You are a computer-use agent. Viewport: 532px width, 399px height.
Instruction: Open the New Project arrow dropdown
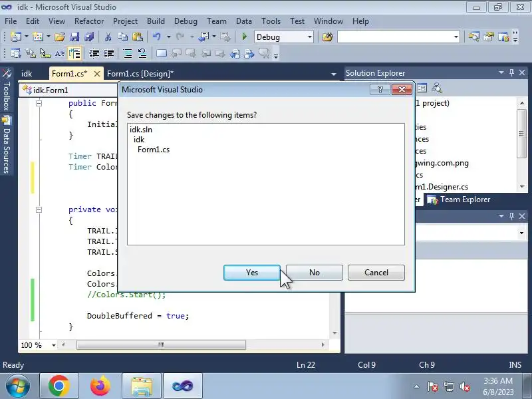coord(26,37)
